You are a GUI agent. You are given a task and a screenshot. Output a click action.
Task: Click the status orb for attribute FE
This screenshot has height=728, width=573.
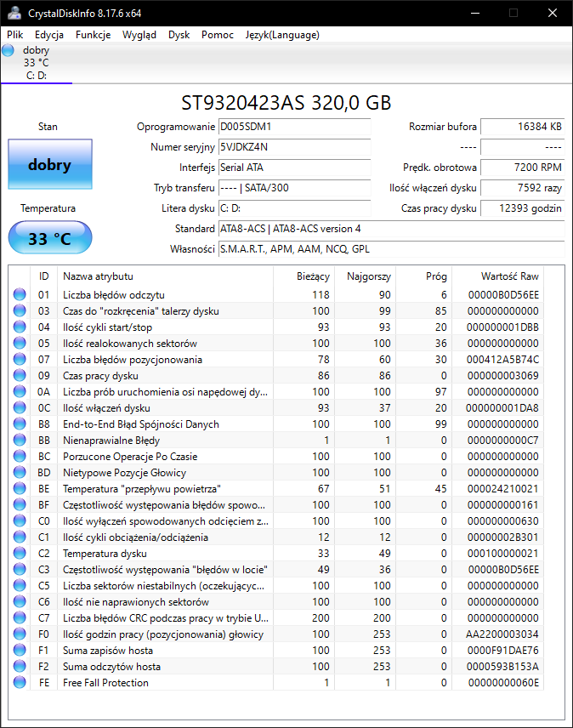click(x=20, y=682)
